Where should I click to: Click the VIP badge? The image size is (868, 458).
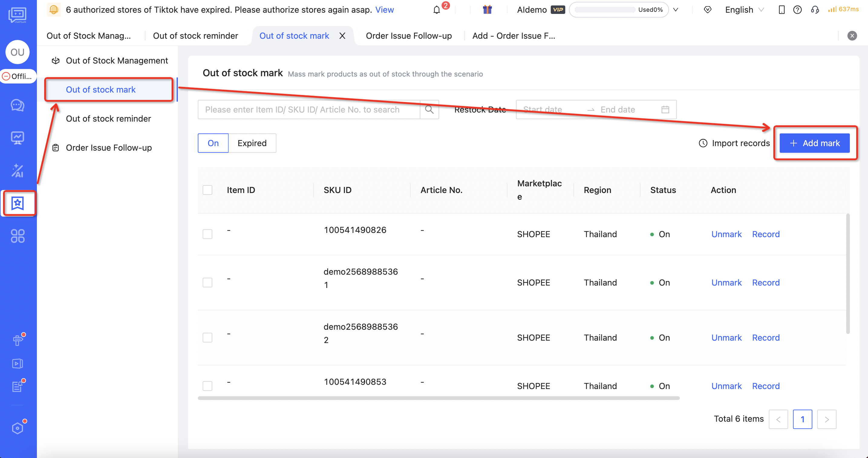click(558, 10)
